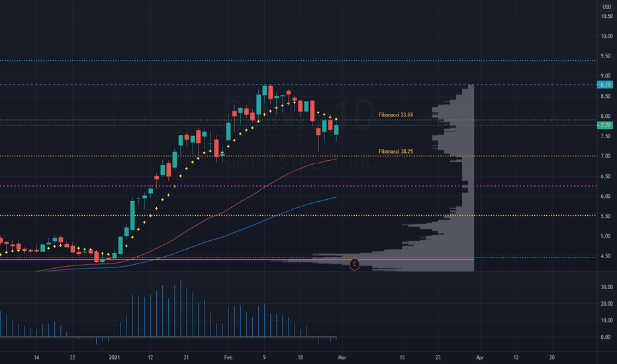Select the solid orange horizontal line
This screenshot has height=364, width=617.
(x=236, y=259)
